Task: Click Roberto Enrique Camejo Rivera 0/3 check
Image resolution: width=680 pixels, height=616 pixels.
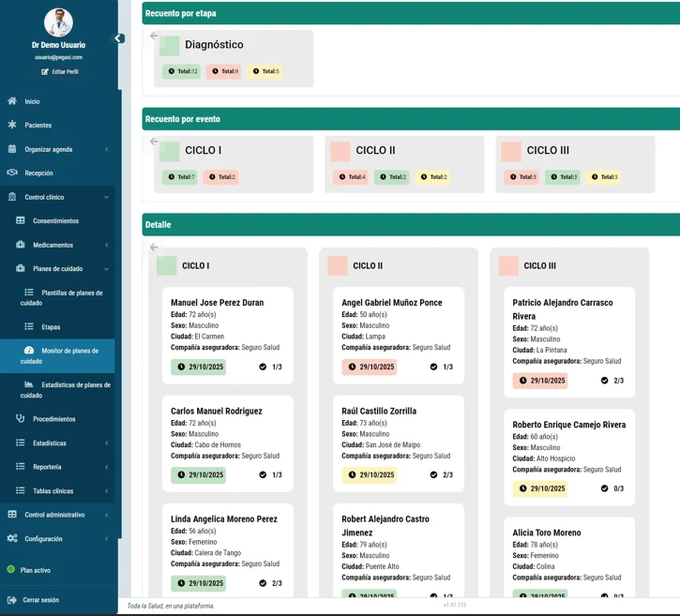Action: (x=612, y=488)
